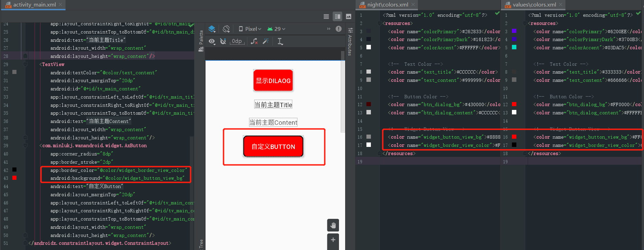The height and width of the screenshot is (250, 644).
Task: Click the app:corner_radius "8dp" value
Action: 107,154
